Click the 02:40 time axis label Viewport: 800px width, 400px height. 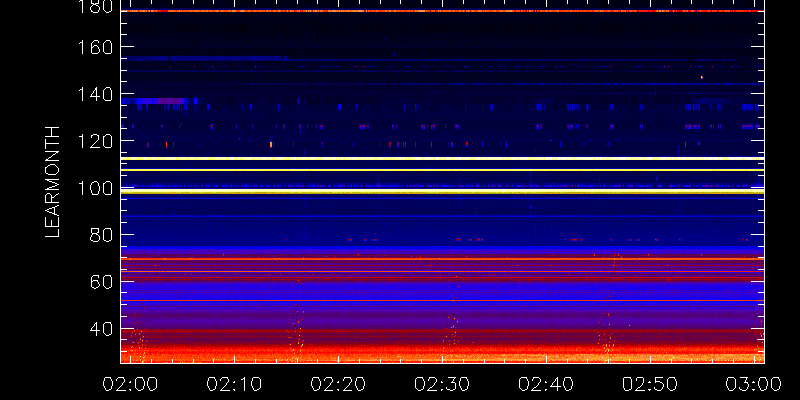546,384
